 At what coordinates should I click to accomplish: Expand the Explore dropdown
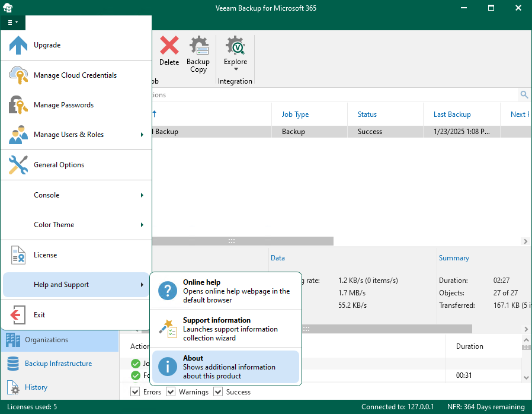pos(235,69)
